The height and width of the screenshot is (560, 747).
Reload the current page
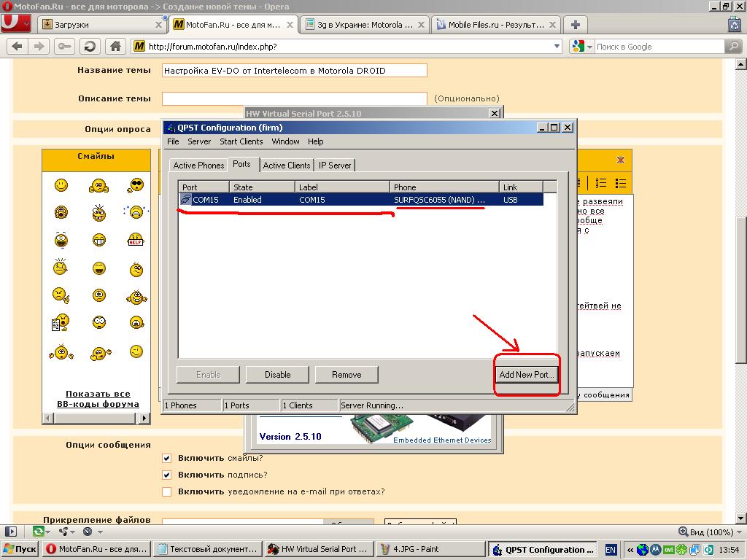coord(90,46)
